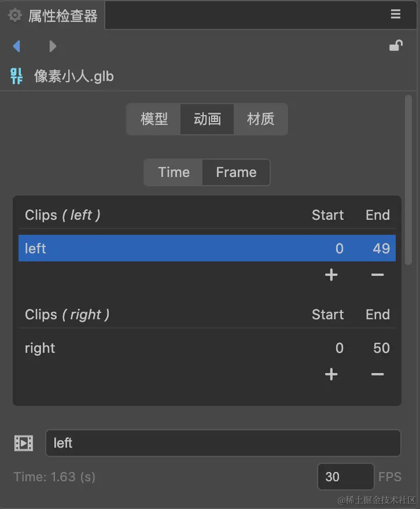The height and width of the screenshot is (509, 420).
Task: Select the 动画 tab
Action: click(x=207, y=119)
